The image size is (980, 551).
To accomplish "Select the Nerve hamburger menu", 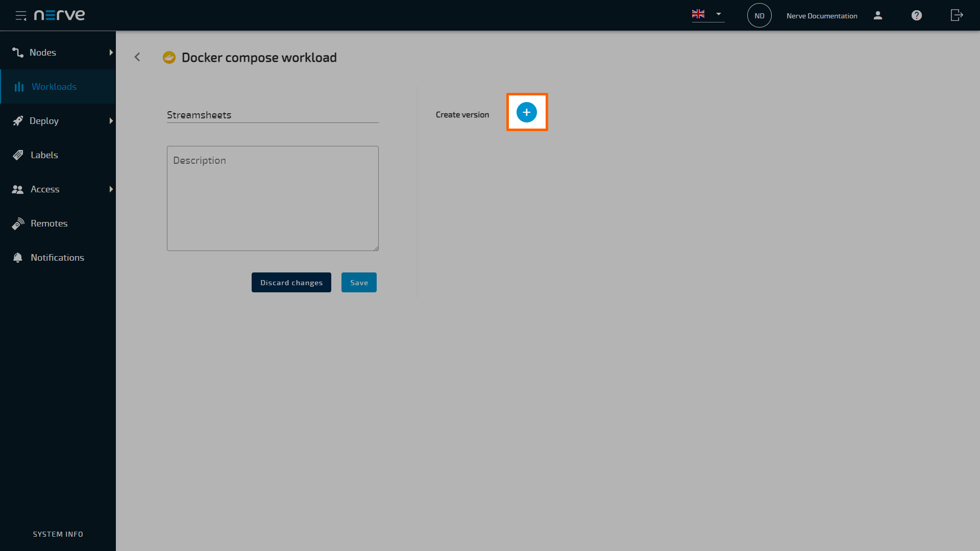I will tap(21, 15).
